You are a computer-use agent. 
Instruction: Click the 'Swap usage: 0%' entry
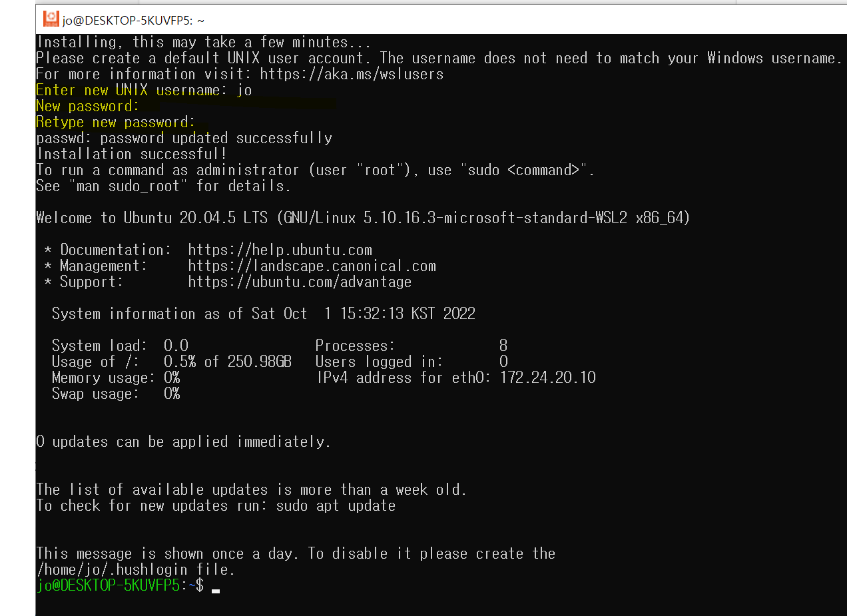click(x=116, y=394)
